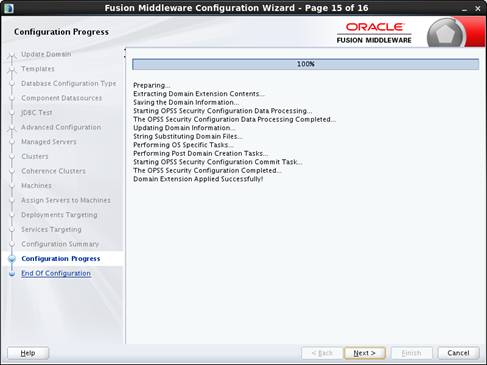Open Help for the wizard
This screenshot has width=487, height=365.
point(28,353)
